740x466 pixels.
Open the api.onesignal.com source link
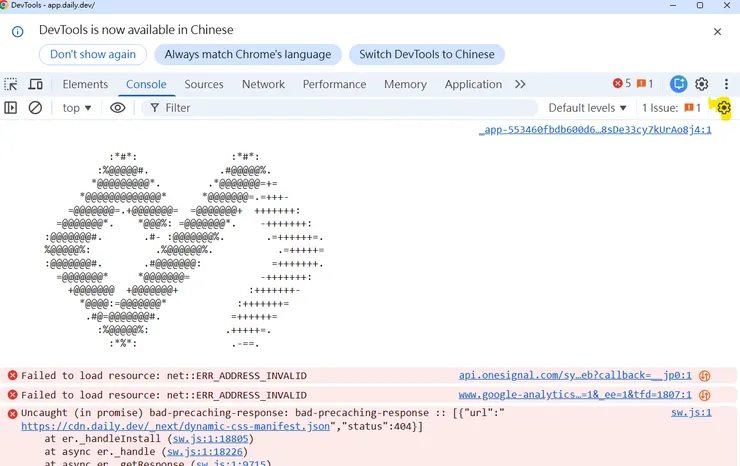coord(575,375)
